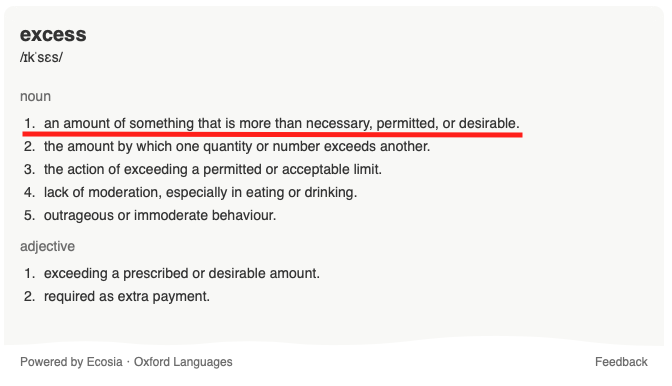Click the Powered by Ecosia text
The width and height of the screenshot is (672, 386).
coord(71,362)
